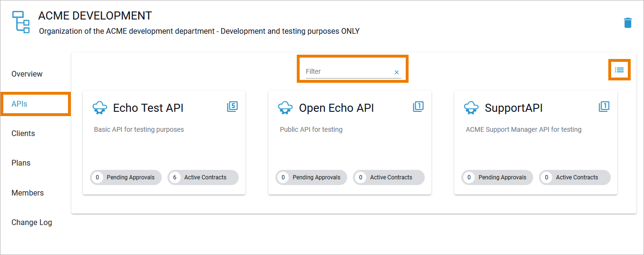Click the SupportAPI cloud gear icon
This screenshot has height=255, width=644.
[471, 108]
